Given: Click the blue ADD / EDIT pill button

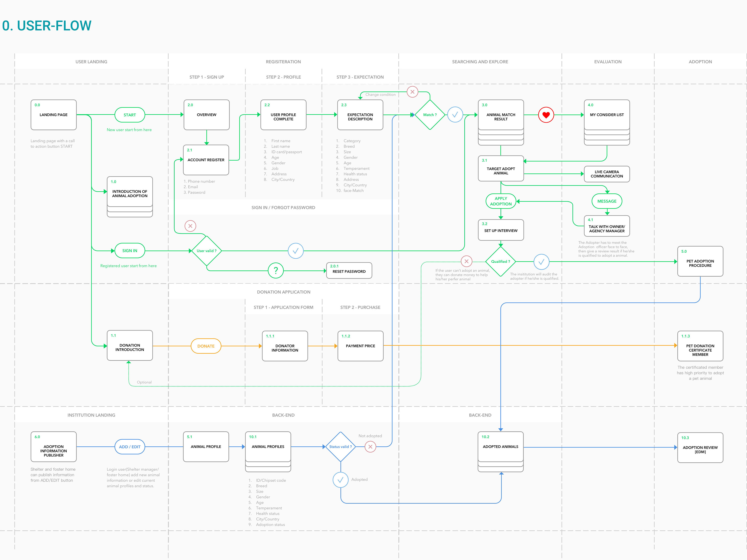Looking at the screenshot, I should [130, 447].
